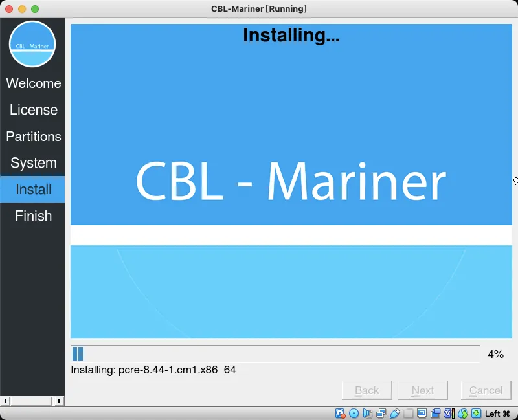Click the display status indicator icon

(x=422, y=413)
